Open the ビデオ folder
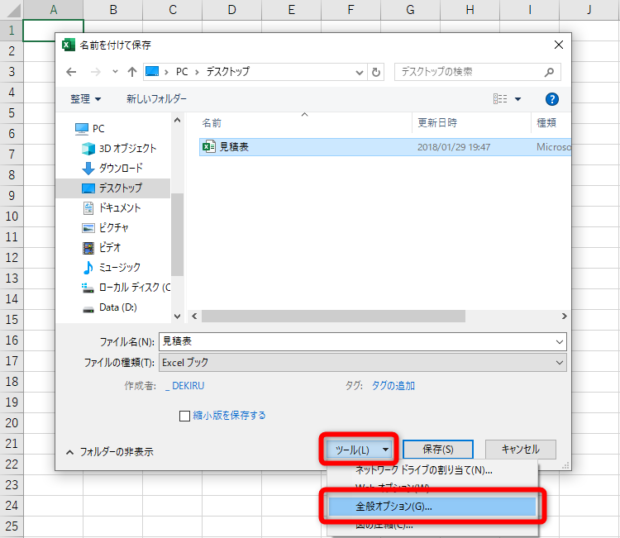 click(x=101, y=248)
